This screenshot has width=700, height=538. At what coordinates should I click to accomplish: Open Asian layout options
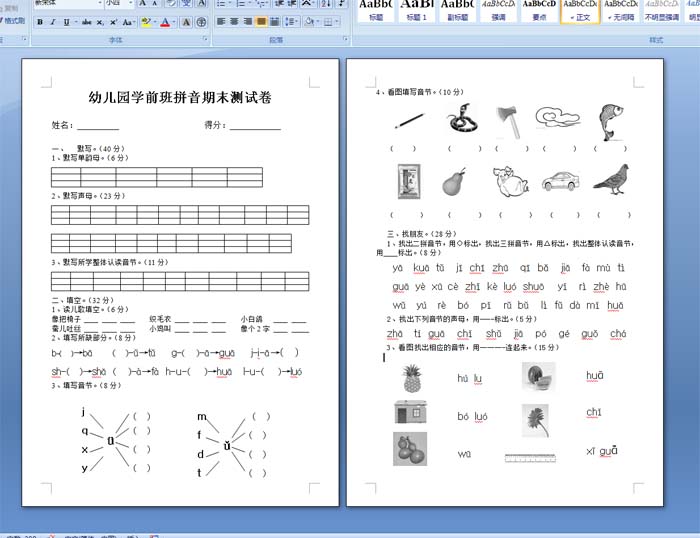click(x=308, y=3)
